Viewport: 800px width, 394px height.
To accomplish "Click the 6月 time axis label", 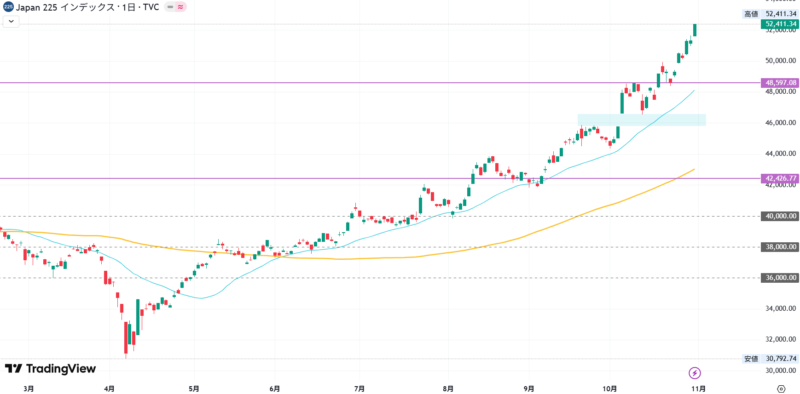I will pos(274,388).
